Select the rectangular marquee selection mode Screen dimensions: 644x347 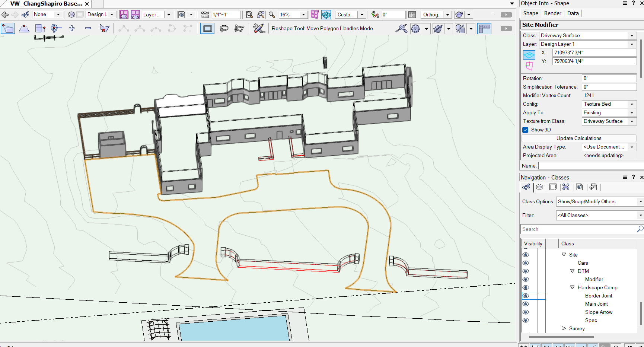click(207, 28)
